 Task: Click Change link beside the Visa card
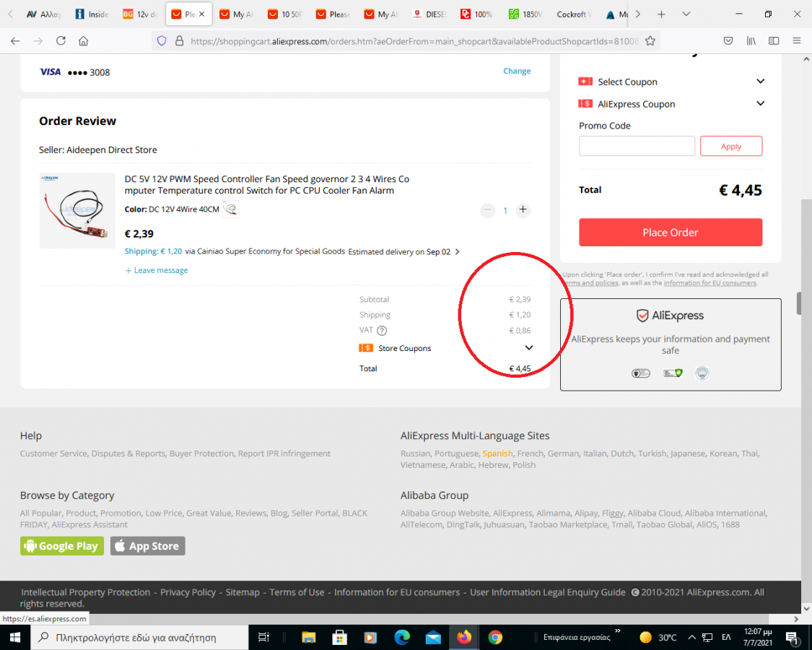[x=517, y=71]
